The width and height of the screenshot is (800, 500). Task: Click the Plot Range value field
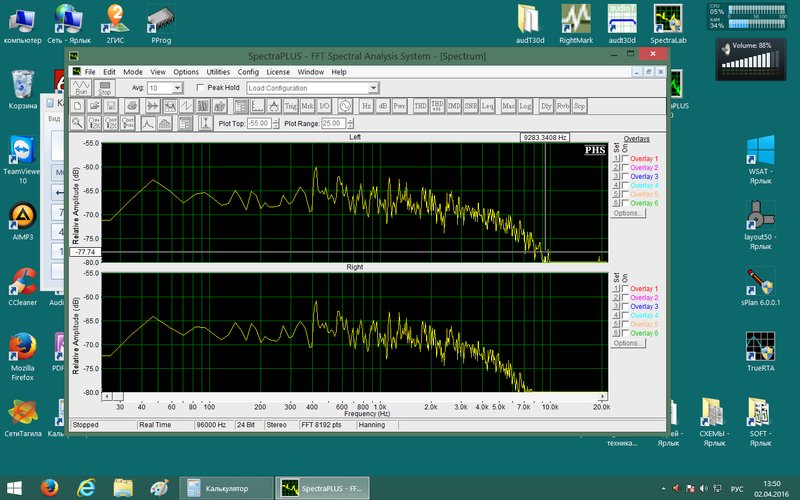[334, 123]
